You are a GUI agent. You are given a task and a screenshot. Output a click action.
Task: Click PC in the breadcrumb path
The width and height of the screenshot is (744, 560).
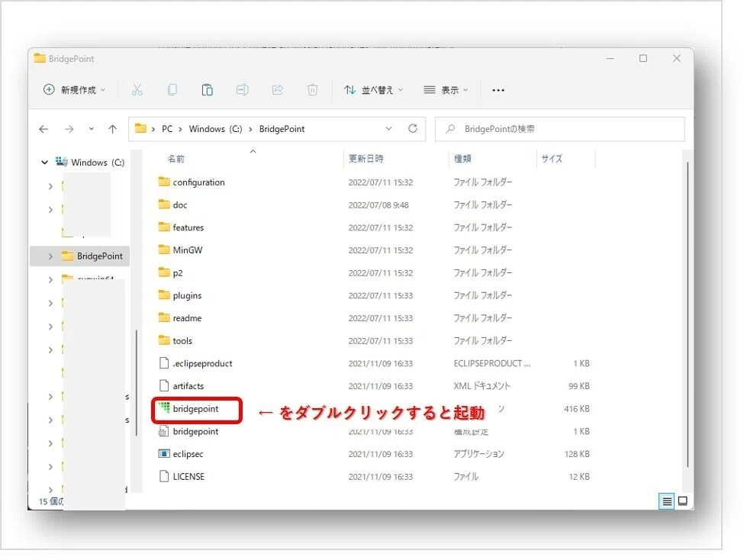(x=167, y=129)
